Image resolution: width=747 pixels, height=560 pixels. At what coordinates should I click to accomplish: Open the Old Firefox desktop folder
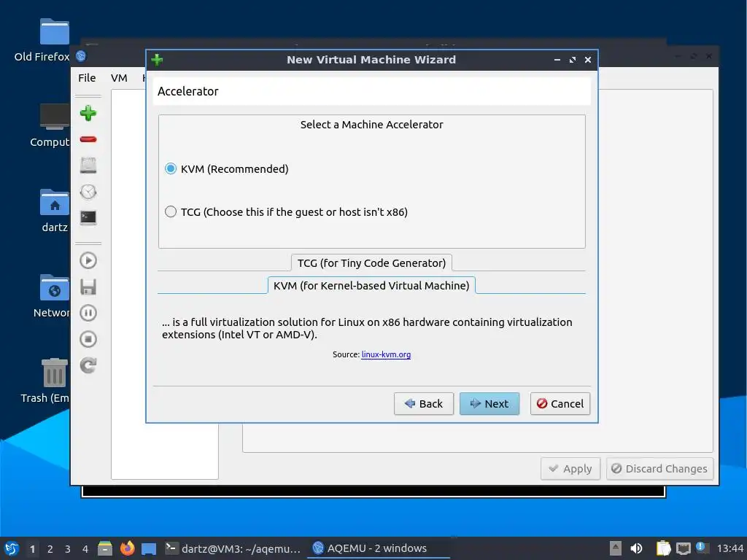point(54,32)
